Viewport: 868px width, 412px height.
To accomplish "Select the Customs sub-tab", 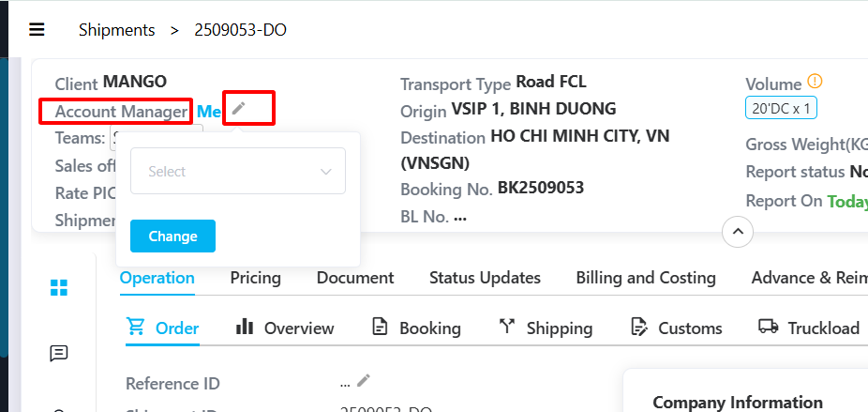I will coord(677,328).
